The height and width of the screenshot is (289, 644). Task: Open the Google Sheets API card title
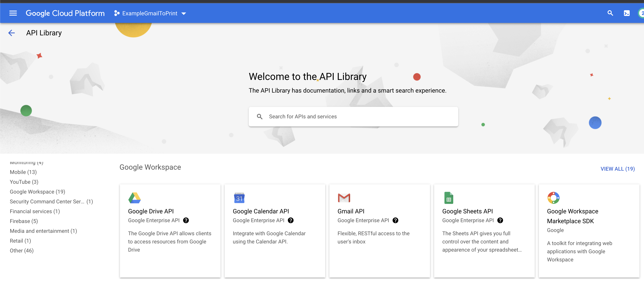(467, 211)
